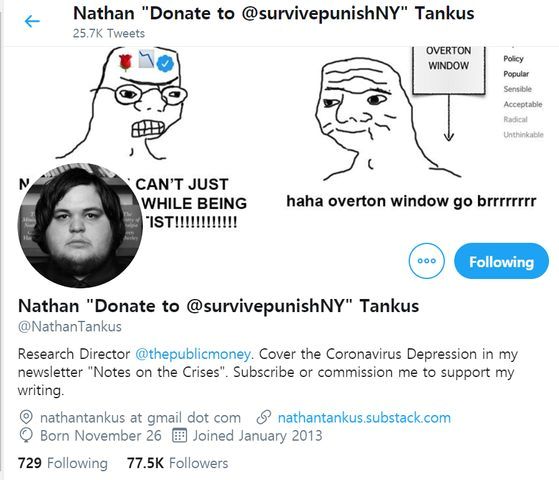Click the profile display name heading

[x=218, y=306]
